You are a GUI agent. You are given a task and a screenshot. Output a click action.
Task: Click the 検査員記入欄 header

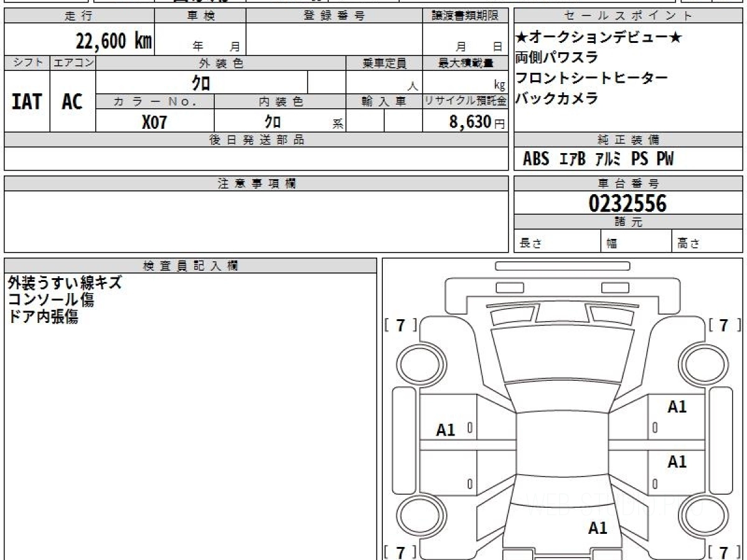(x=190, y=266)
